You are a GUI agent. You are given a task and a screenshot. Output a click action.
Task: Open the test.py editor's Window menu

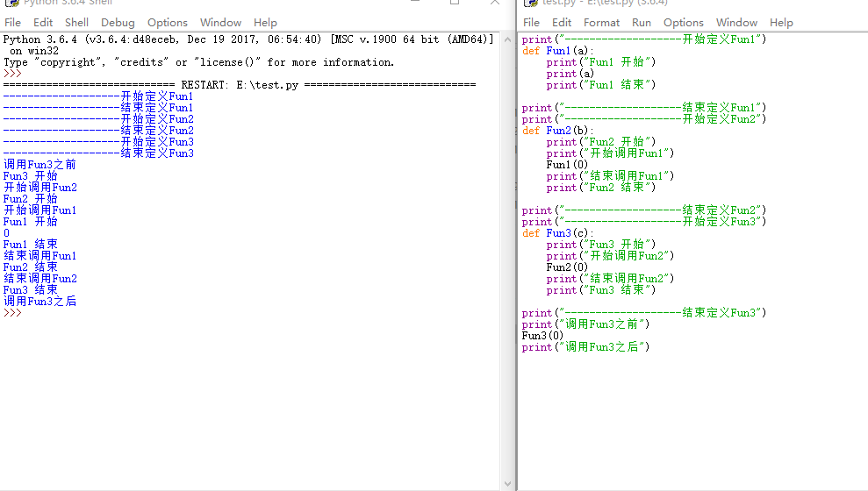pos(736,22)
